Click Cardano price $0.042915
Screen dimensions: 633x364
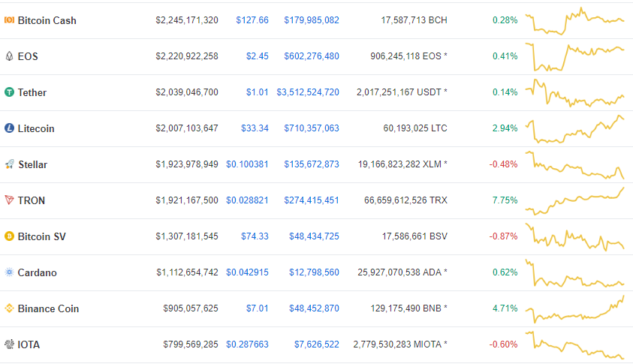click(x=247, y=272)
